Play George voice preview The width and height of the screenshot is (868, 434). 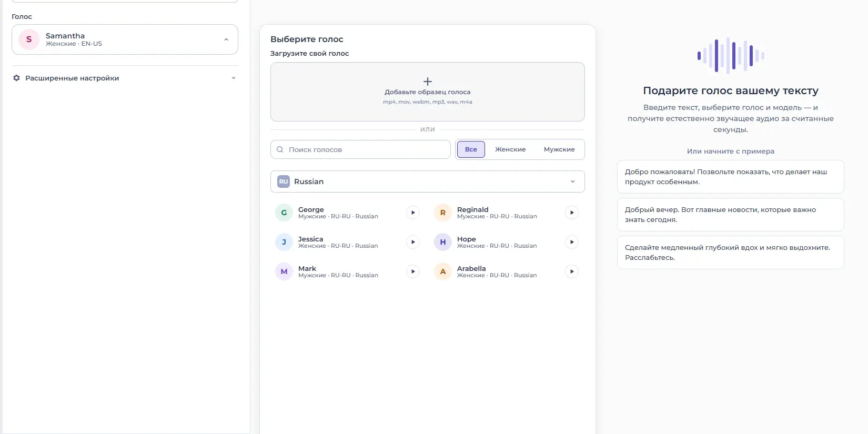(x=413, y=213)
